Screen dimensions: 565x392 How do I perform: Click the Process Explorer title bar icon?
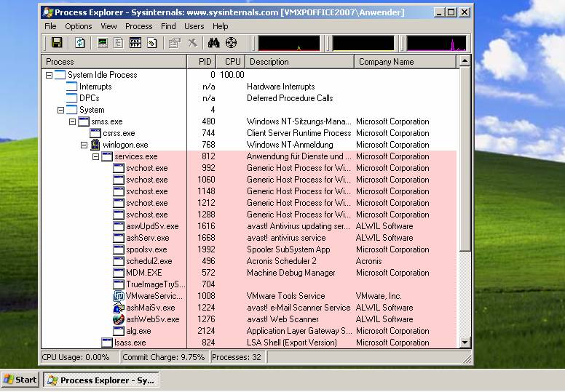(48, 12)
